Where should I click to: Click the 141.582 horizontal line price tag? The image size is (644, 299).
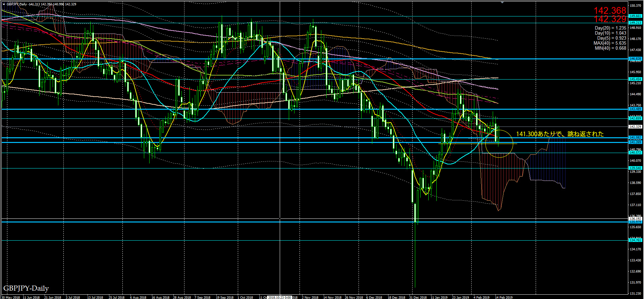pyautogui.click(x=635, y=138)
